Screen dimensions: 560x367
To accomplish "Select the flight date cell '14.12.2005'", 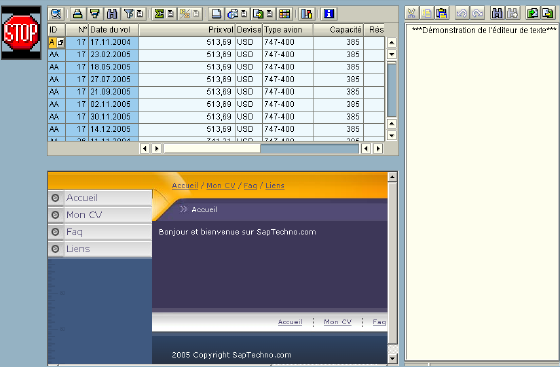I will point(114,129).
